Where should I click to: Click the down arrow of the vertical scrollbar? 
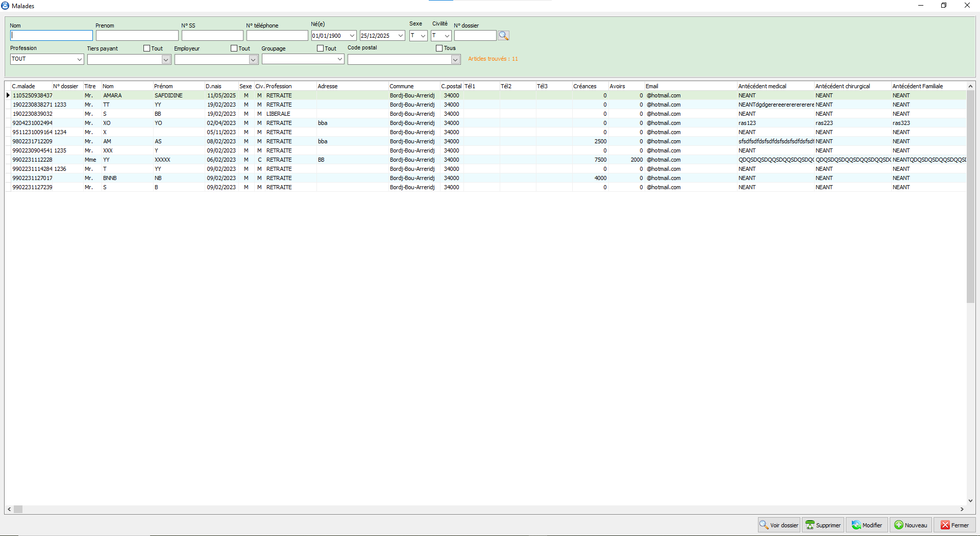(x=970, y=501)
